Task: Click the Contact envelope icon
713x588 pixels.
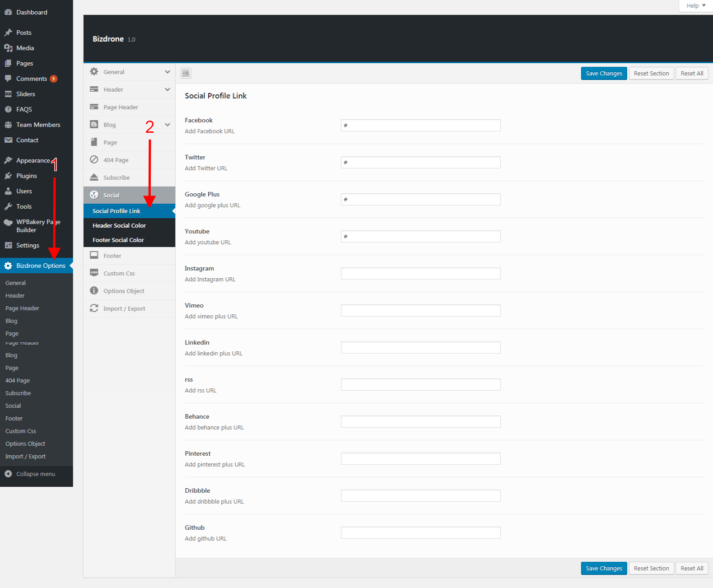Action: [x=8, y=140]
